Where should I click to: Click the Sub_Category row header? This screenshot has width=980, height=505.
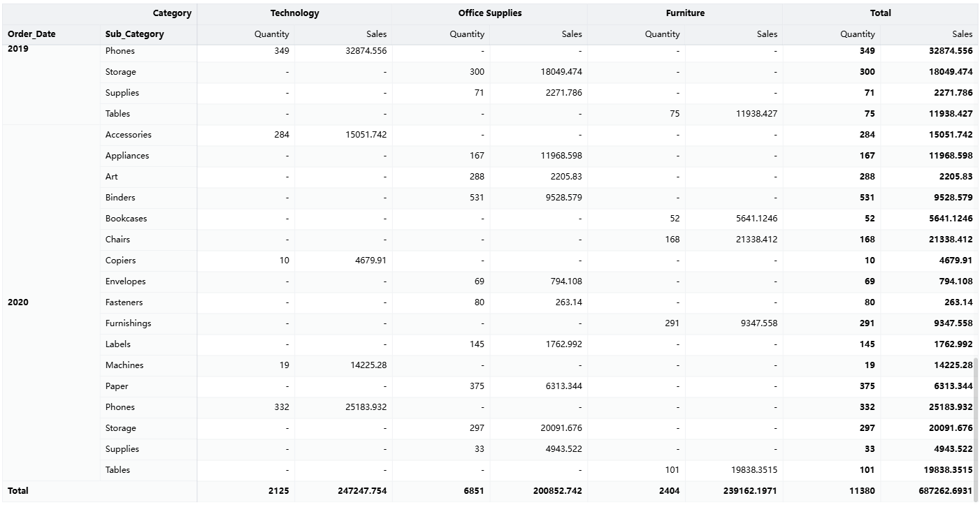click(135, 34)
